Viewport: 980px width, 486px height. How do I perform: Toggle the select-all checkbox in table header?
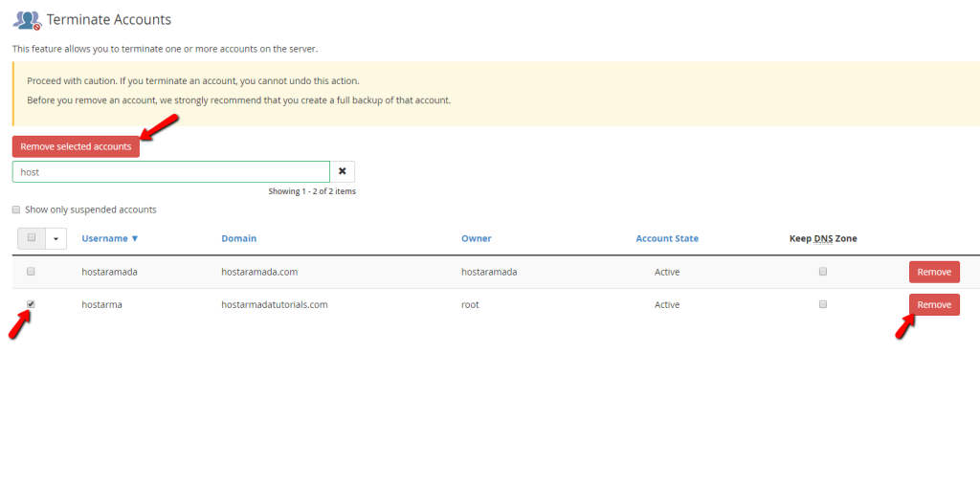click(x=32, y=237)
